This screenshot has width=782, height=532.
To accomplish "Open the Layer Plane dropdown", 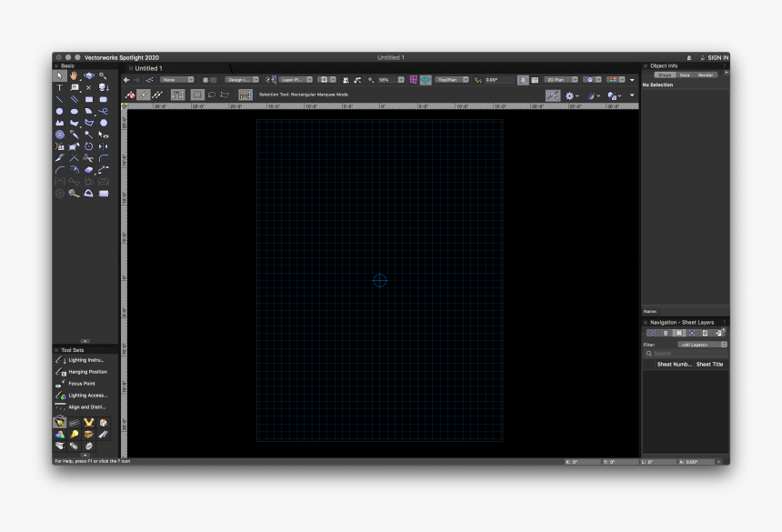I will [296, 80].
